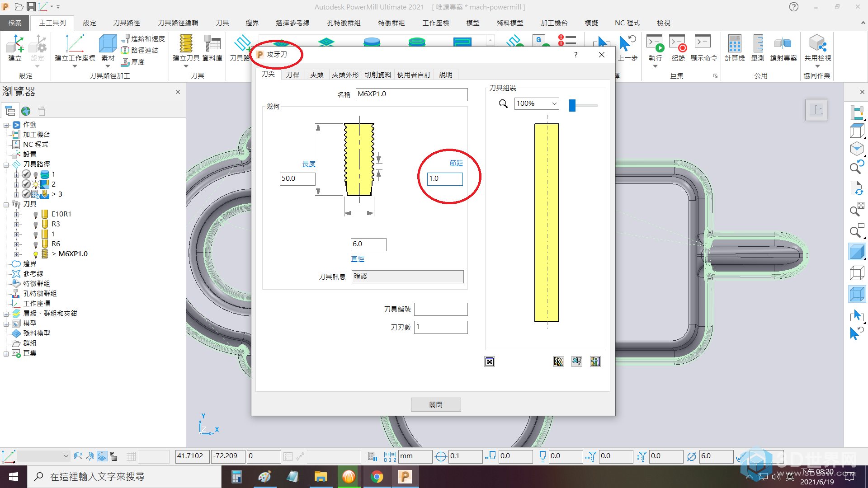This screenshot has height=488, width=868.
Task: Open Chrome from the Windows taskbar
Action: pyautogui.click(x=377, y=477)
